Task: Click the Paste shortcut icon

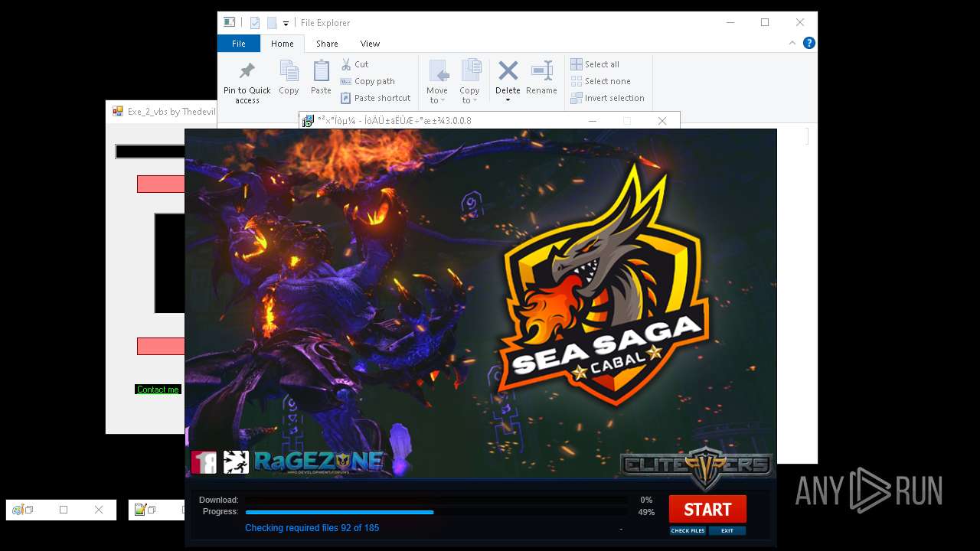Action: (346, 98)
